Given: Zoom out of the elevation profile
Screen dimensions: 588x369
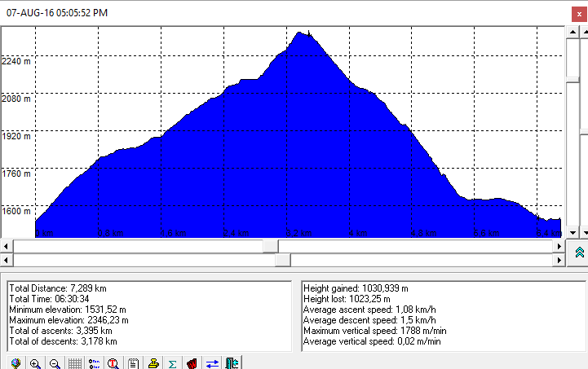Looking at the screenshot, I should click(55, 362).
